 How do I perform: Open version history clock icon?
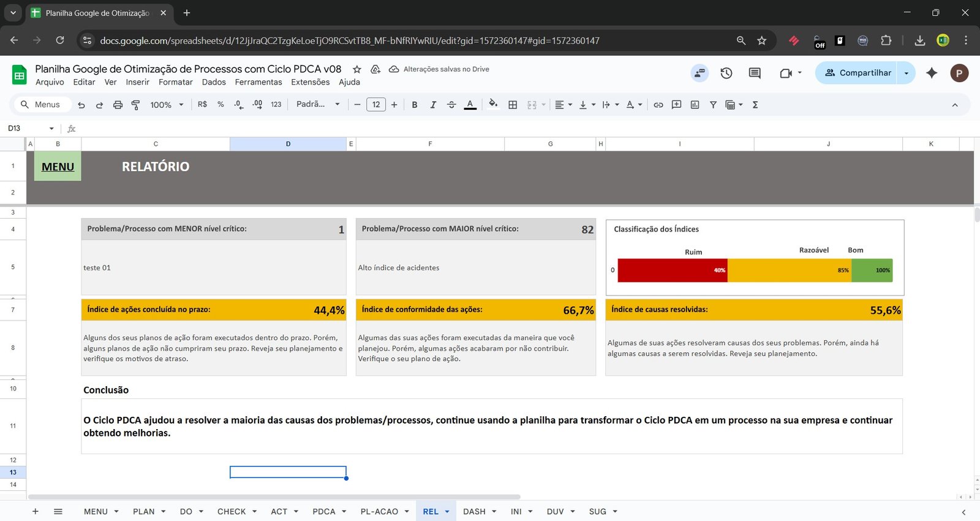pos(726,73)
